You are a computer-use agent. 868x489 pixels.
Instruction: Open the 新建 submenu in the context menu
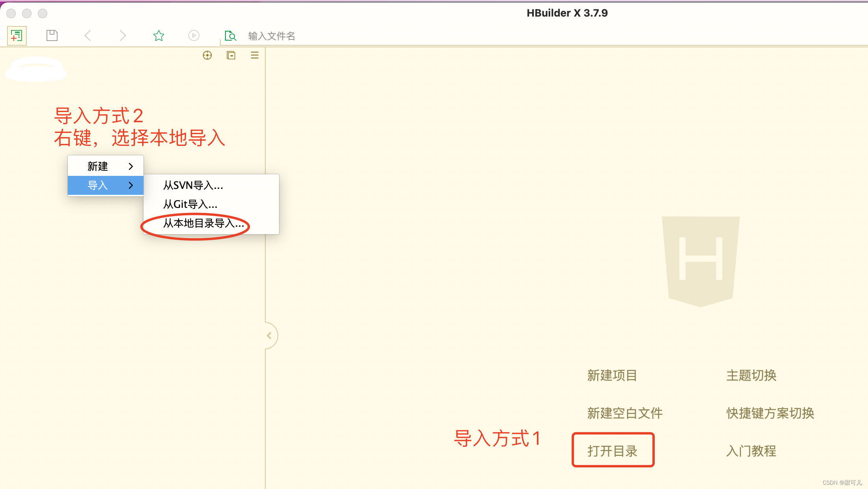[106, 166]
